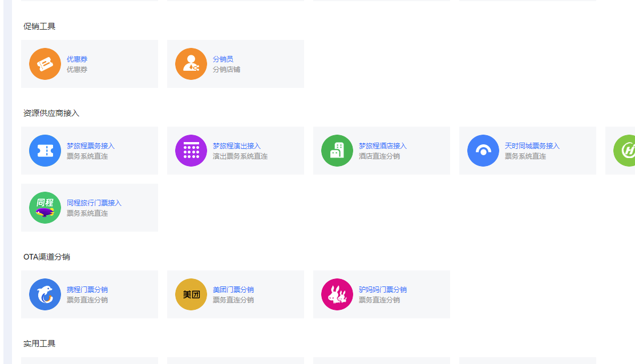
Task: Click the 分销店铺 description text
Action: tap(227, 70)
